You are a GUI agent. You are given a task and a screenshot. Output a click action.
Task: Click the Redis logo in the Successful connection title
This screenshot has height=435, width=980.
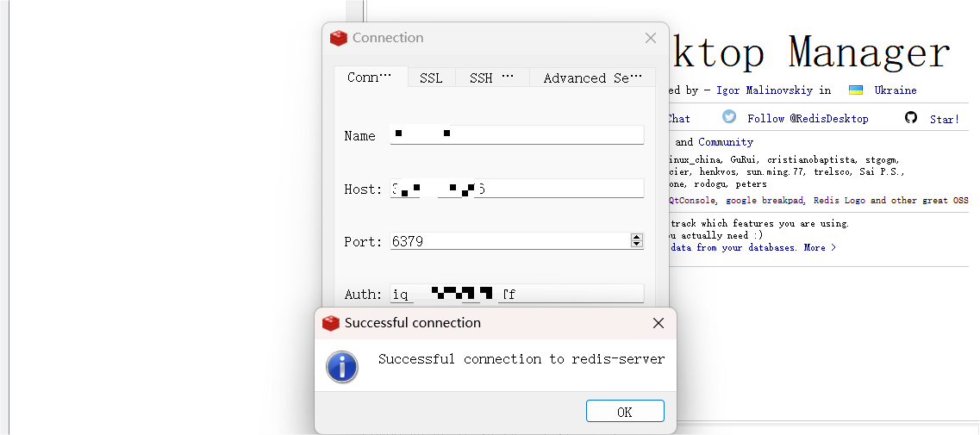coord(331,323)
